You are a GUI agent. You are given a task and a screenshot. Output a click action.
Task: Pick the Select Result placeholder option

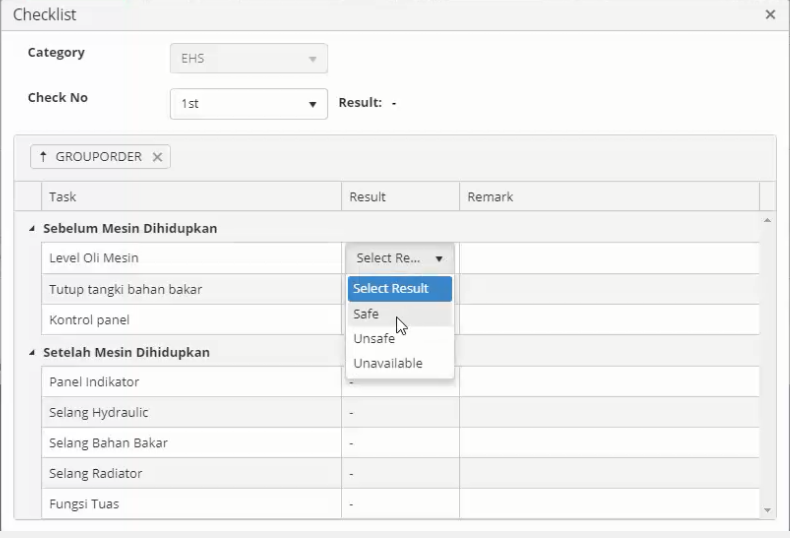[x=391, y=289]
